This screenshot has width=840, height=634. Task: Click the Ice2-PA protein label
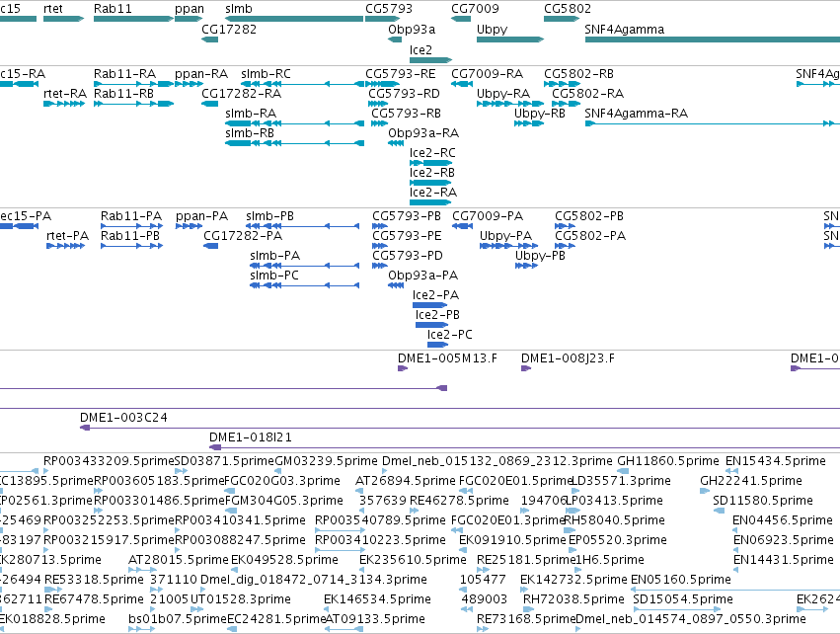point(435,295)
